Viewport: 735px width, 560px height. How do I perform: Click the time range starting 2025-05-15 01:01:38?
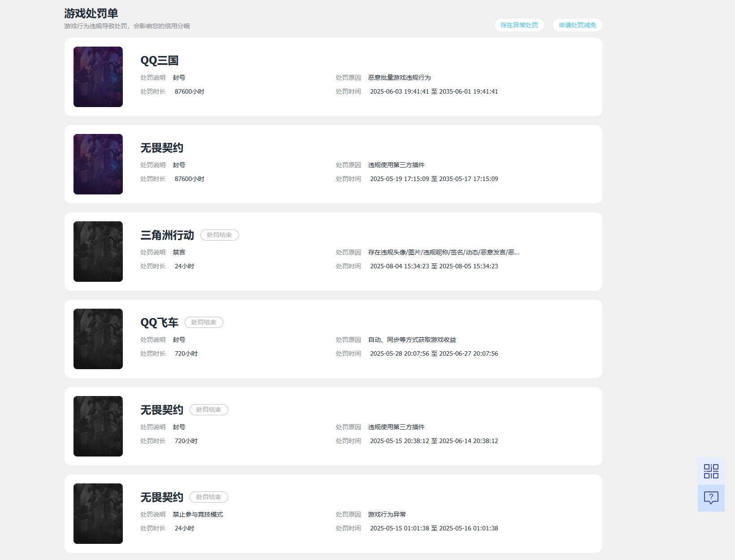434,528
